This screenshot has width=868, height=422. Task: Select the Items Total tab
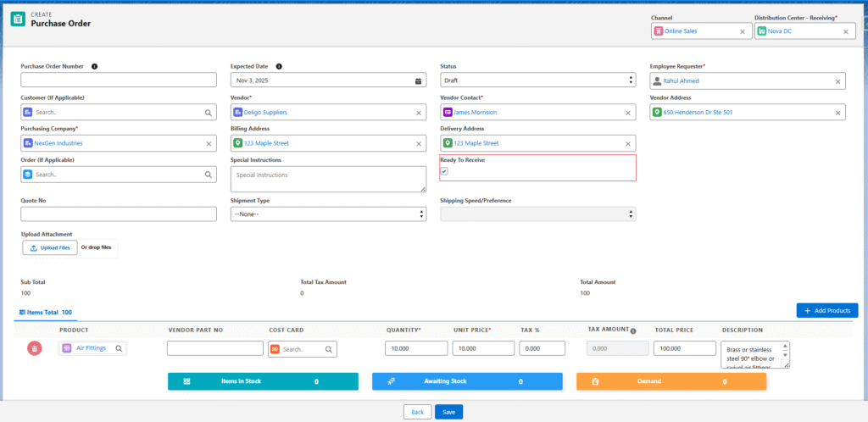[45, 313]
